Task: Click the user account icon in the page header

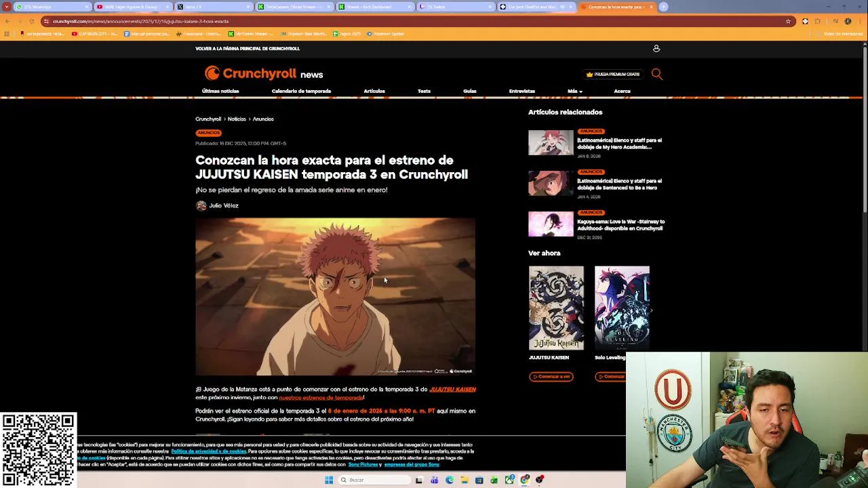Action: [656, 48]
